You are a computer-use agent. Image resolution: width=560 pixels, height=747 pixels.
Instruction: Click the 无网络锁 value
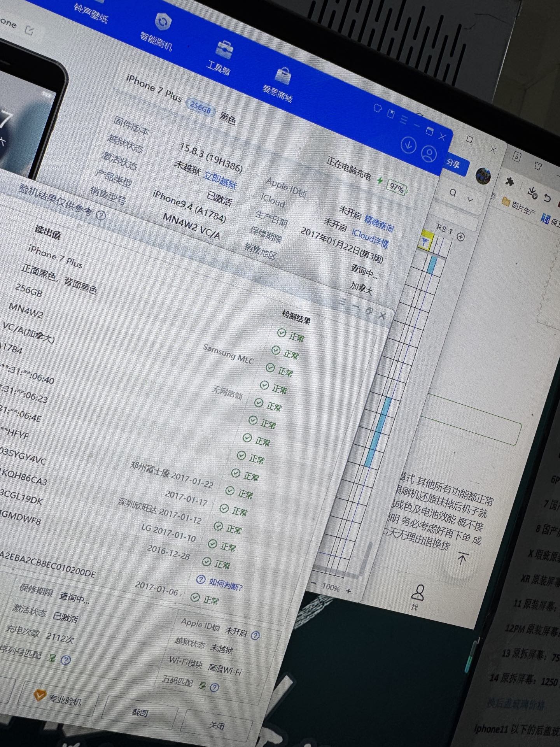[x=228, y=392]
